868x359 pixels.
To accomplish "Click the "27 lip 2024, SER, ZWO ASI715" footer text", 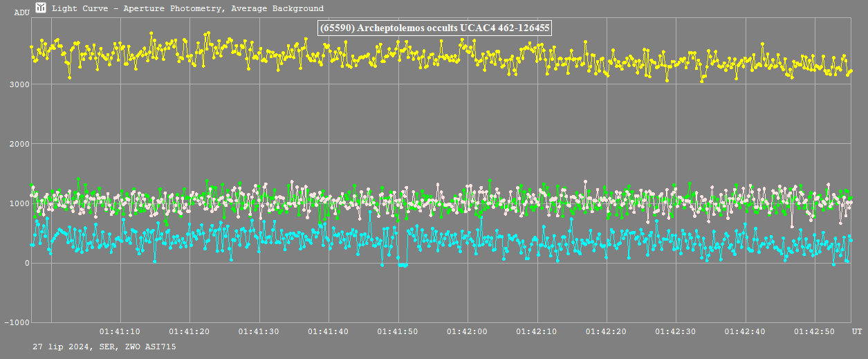I will pyautogui.click(x=104, y=346).
